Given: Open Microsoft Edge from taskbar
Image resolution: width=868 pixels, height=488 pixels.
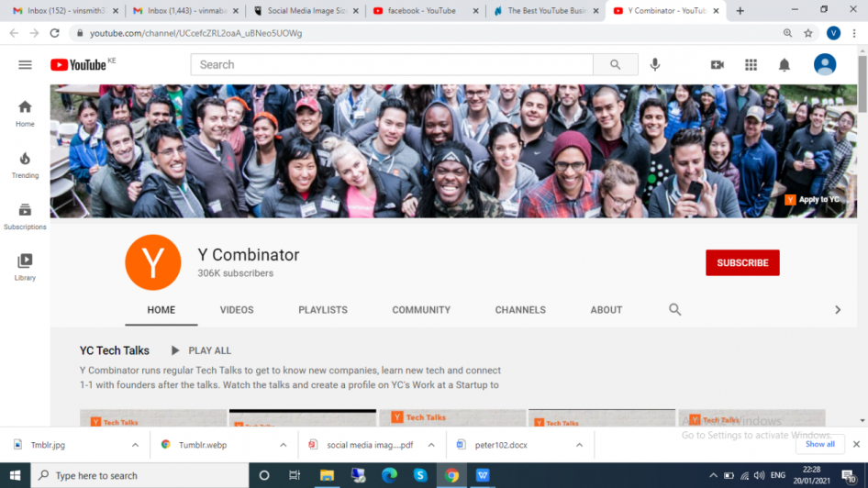Looking at the screenshot, I should pos(389,475).
